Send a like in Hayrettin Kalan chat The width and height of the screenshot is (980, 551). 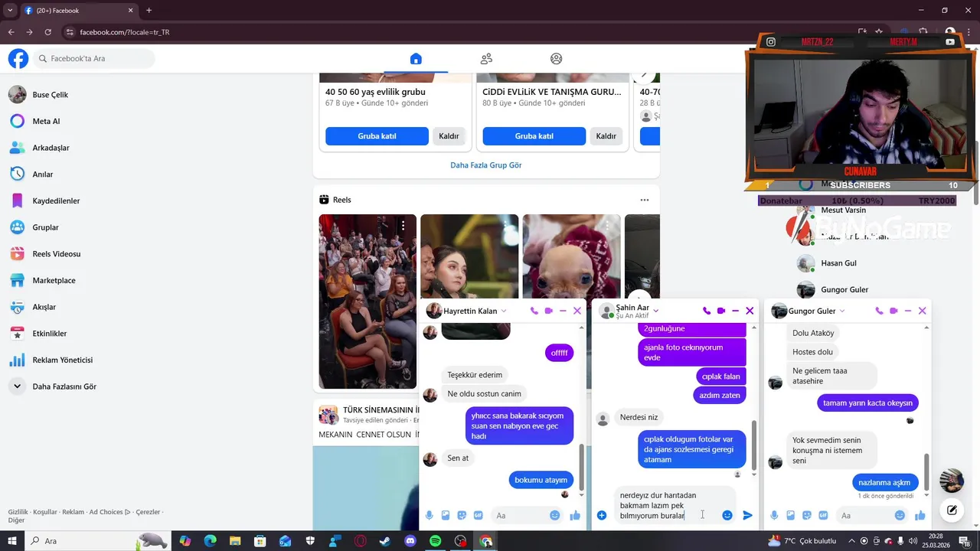(x=575, y=516)
